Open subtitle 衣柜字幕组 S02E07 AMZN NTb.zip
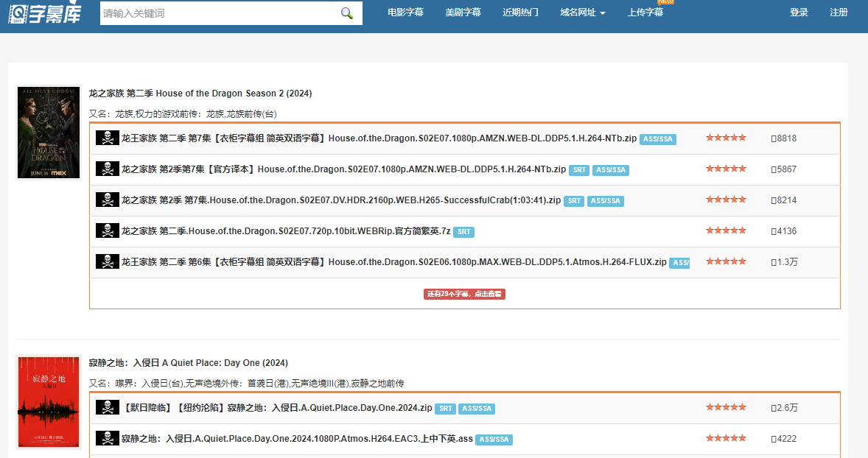The image size is (868, 458). (x=379, y=138)
